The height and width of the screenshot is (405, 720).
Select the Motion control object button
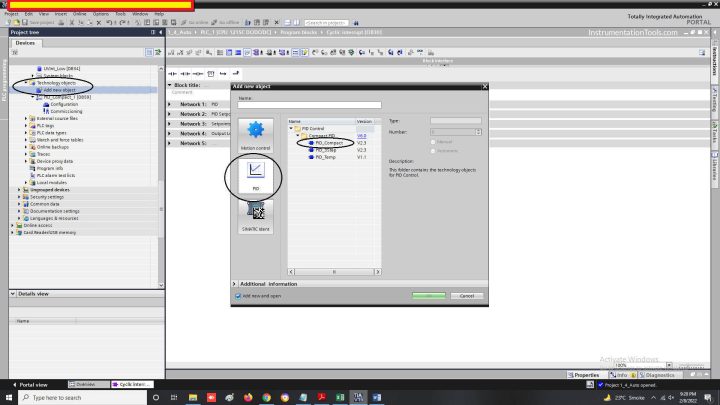[255, 135]
